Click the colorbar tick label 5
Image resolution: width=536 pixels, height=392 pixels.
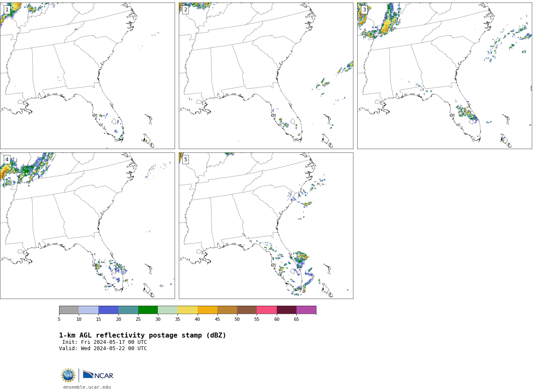[59, 319]
